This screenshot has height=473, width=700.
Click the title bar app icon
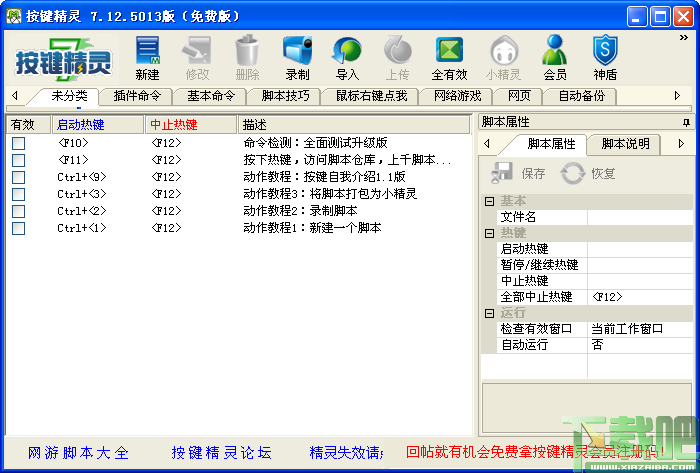pyautogui.click(x=14, y=17)
